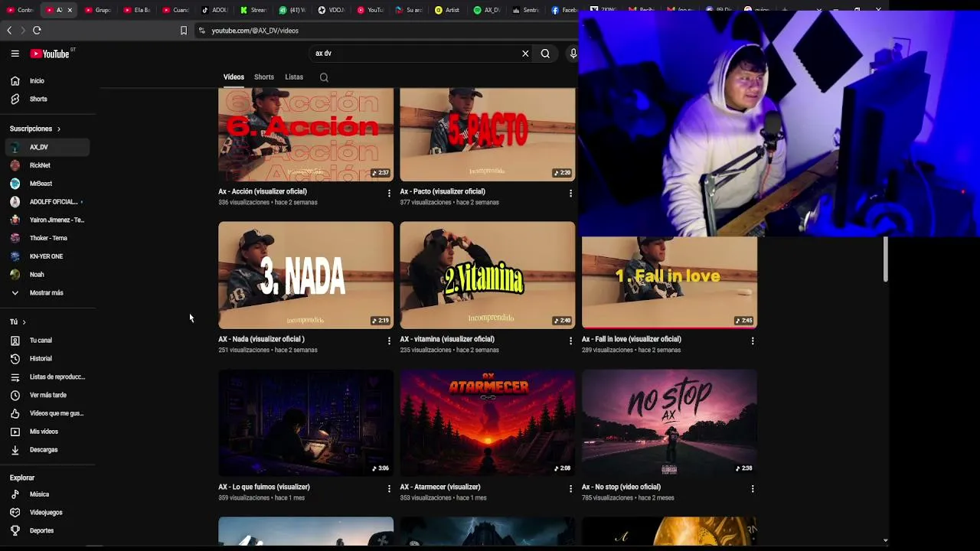Play the No stop AX video thumbnail
This screenshot has width=980, height=551.
[669, 423]
